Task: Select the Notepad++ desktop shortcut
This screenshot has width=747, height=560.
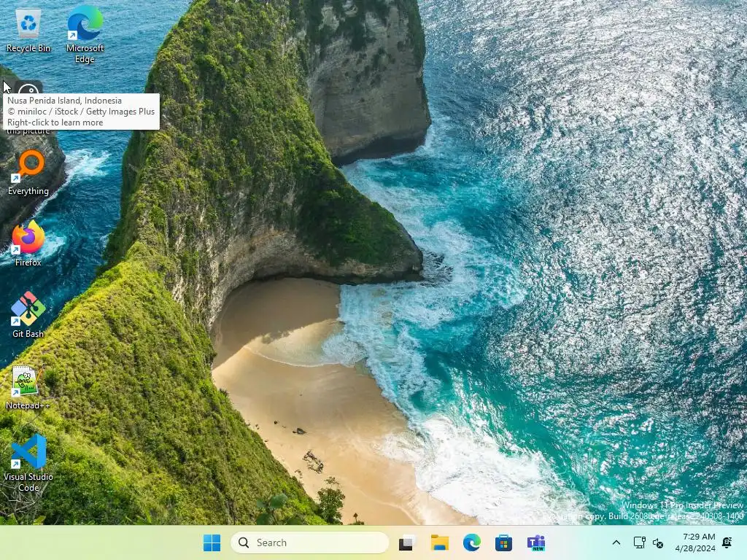Action: pos(28,388)
